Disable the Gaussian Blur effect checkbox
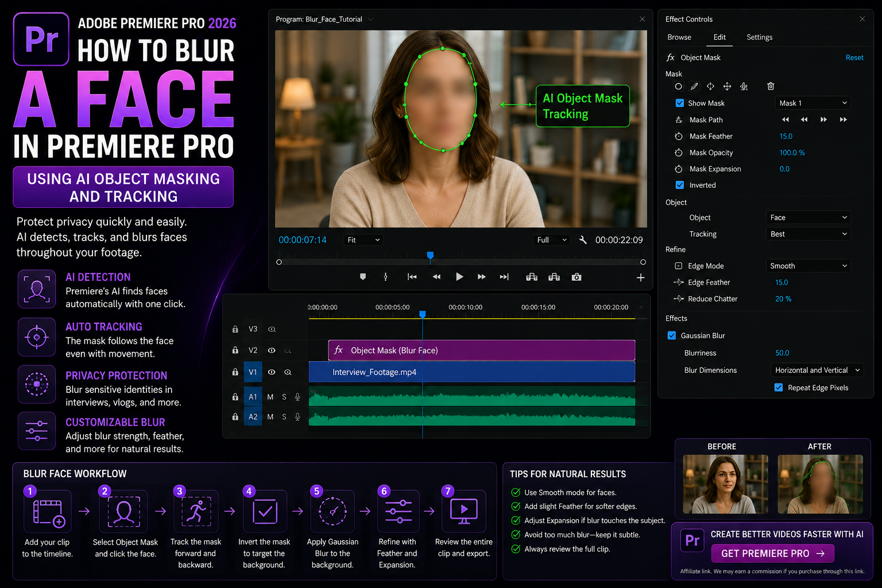 click(672, 335)
